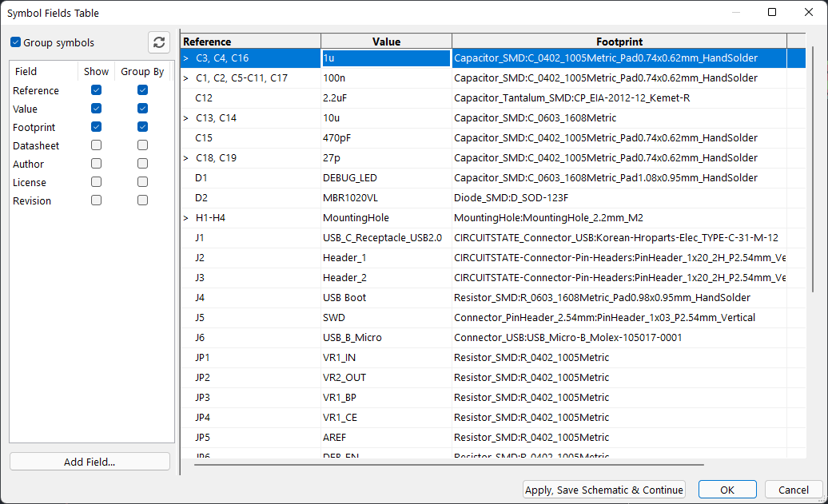Expand the H1-H4 mounting hole group
Image resolution: width=828 pixels, height=504 pixels.
(186, 218)
